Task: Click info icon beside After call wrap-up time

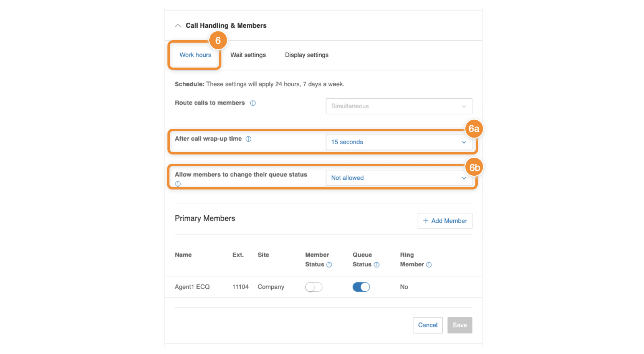Action: pos(248,139)
